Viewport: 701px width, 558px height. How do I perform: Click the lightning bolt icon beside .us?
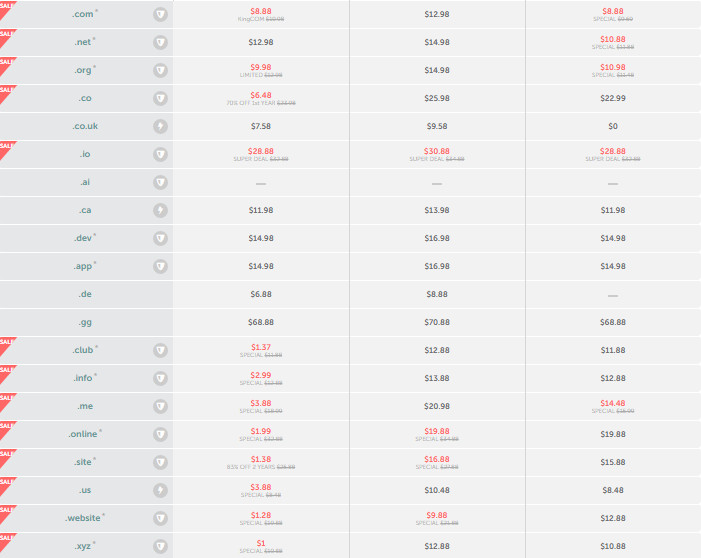160,490
